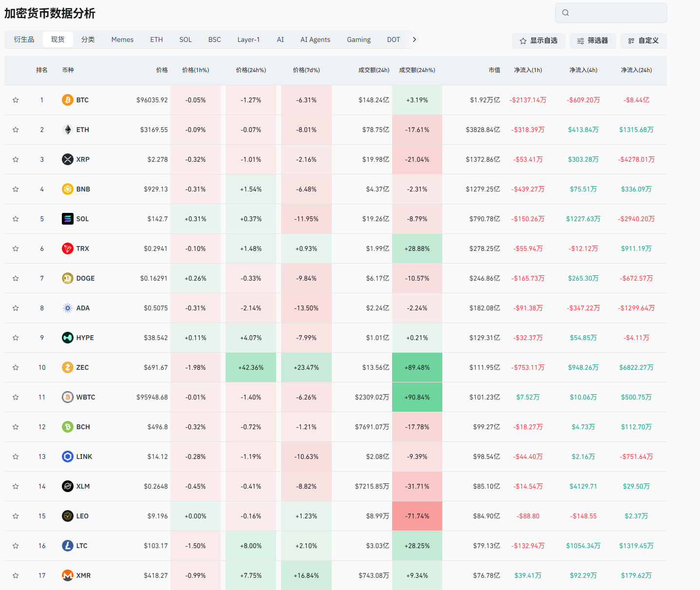Focus the search input field
The image size is (700, 590).
click(x=616, y=13)
